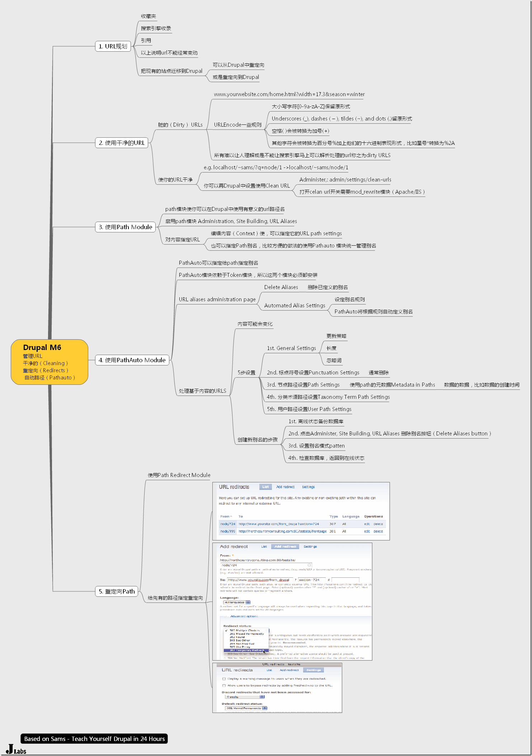This screenshot has width=532, height=756.
Task: Open the node/999 link in From column
Action: 228,531
